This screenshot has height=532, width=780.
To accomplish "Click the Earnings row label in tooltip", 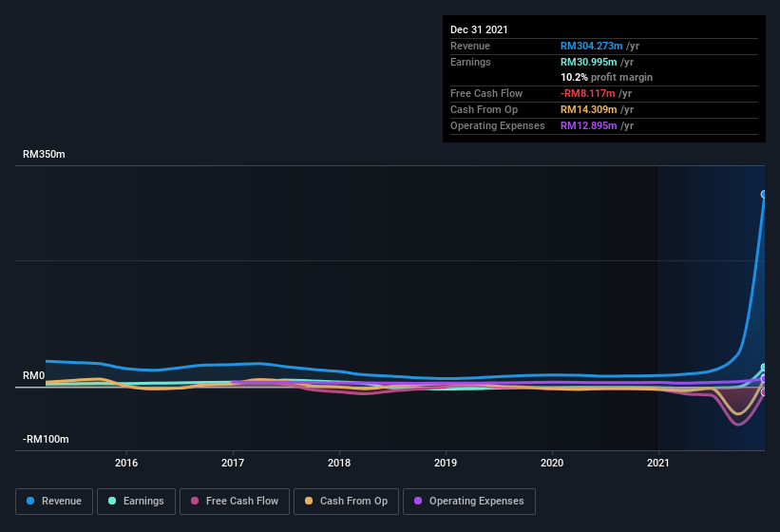I will pos(470,62).
